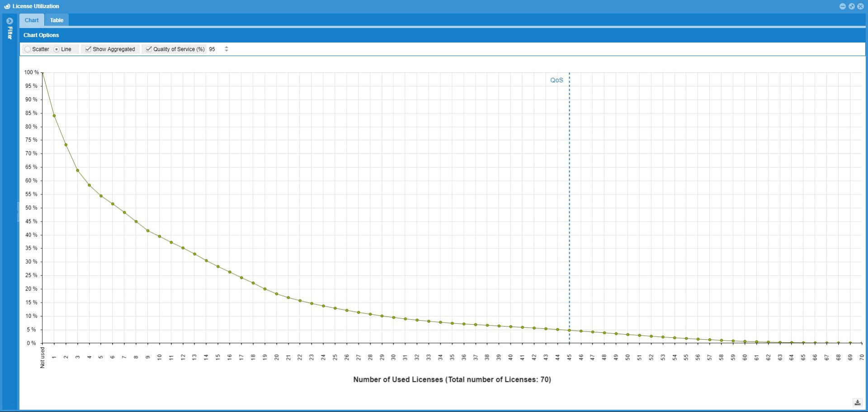This screenshot has width=868, height=412.
Task: Click the chart download icon
Action: (x=857, y=403)
